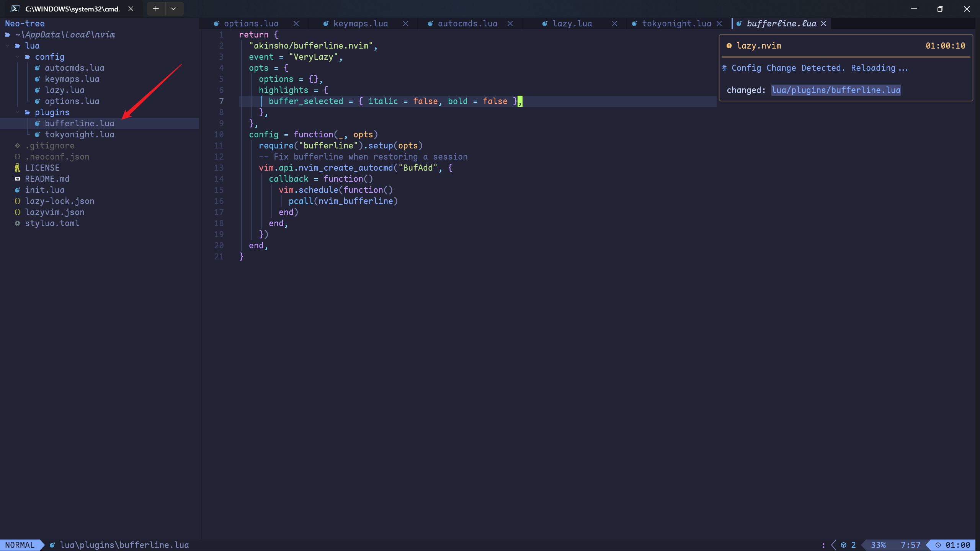
Task: Open stylua.toml in the tree
Action: pyautogui.click(x=52, y=223)
